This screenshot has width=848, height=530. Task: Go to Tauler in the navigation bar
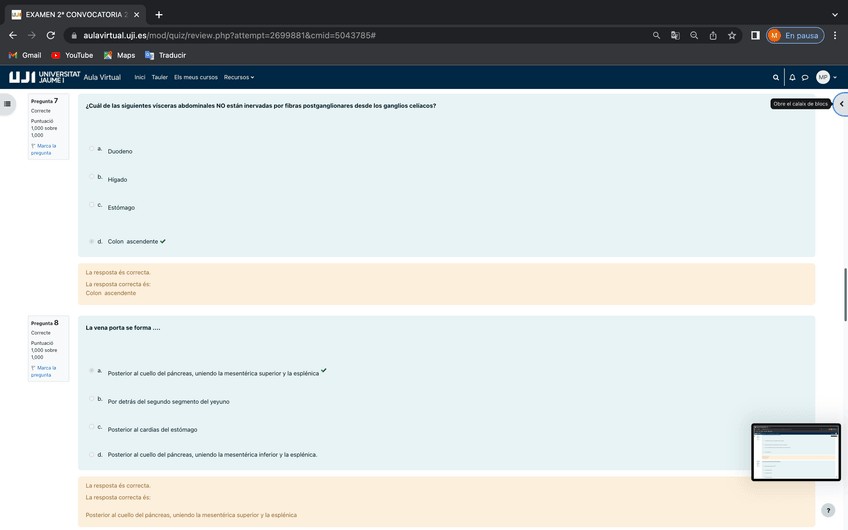coord(159,77)
